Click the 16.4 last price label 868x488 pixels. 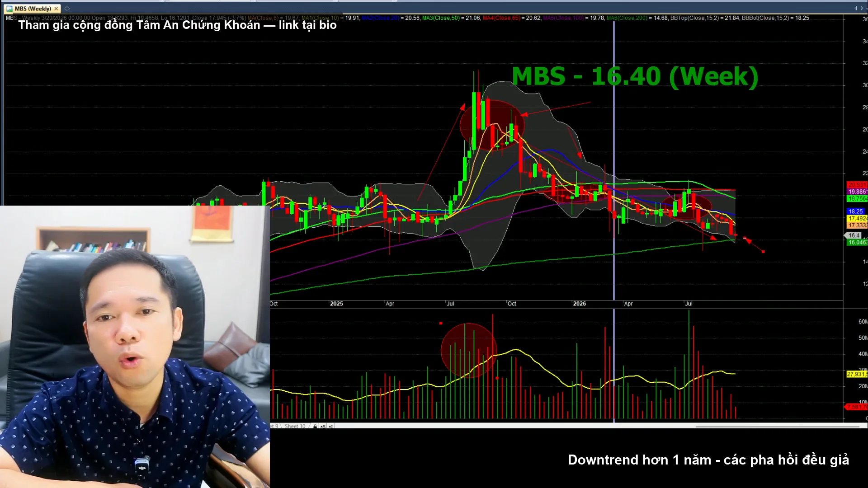coord(854,235)
